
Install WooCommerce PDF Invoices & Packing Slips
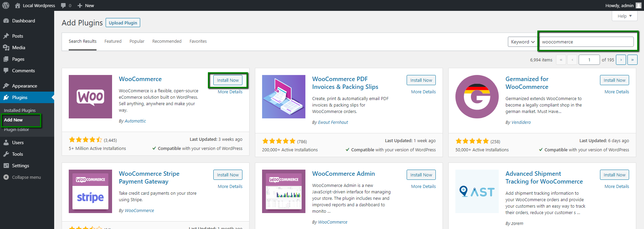(421, 80)
